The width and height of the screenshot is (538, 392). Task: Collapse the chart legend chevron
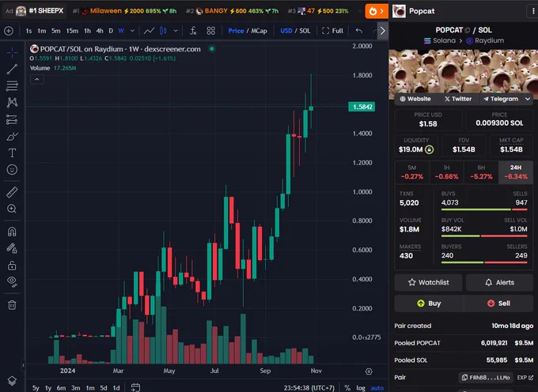(x=36, y=80)
